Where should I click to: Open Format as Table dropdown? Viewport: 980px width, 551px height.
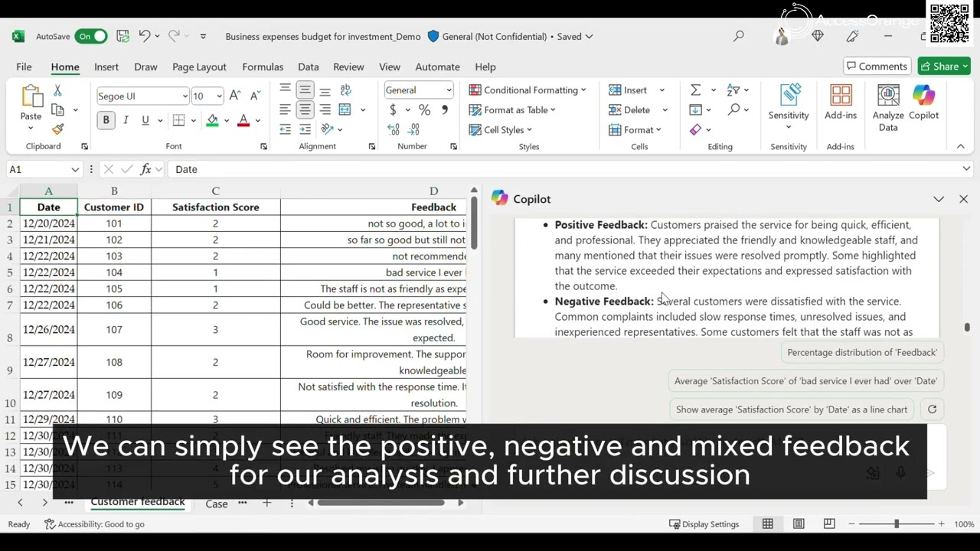click(512, 110)
